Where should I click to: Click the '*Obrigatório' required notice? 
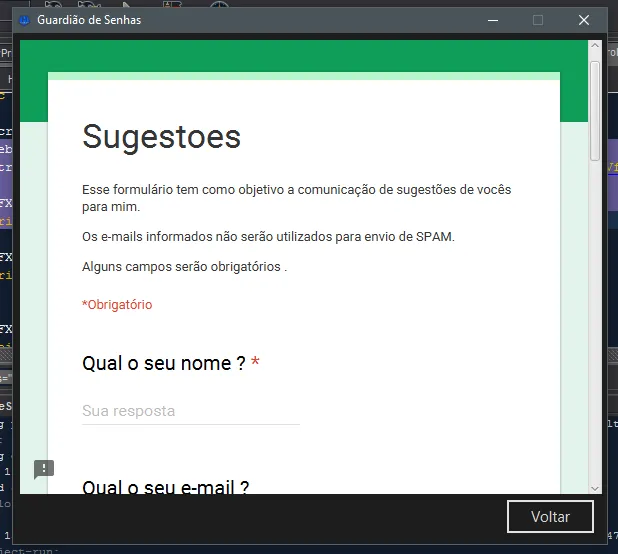117,305
